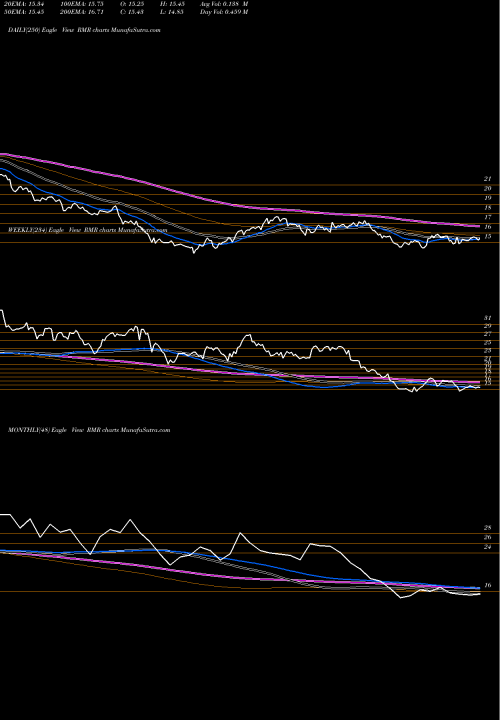
Task: Click the 29 price label on weekly chart
Action: pyautogui.click(x=488, y=326)
